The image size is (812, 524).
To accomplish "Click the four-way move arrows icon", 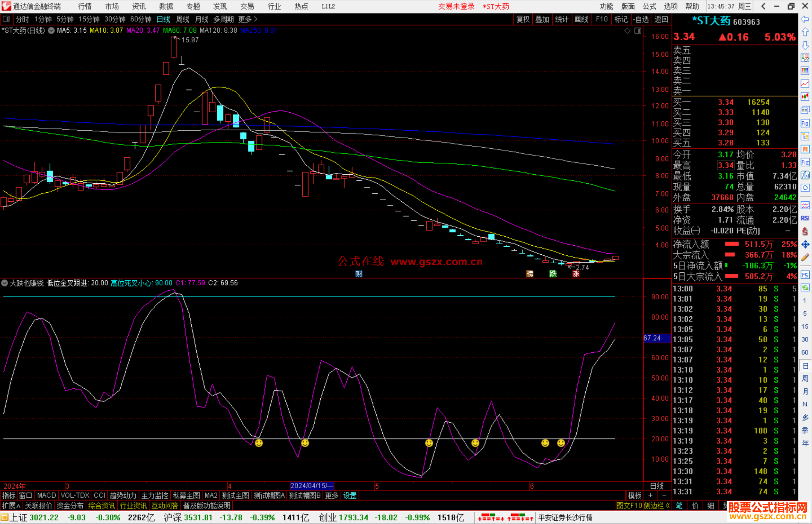I will [x=805, y=245].
